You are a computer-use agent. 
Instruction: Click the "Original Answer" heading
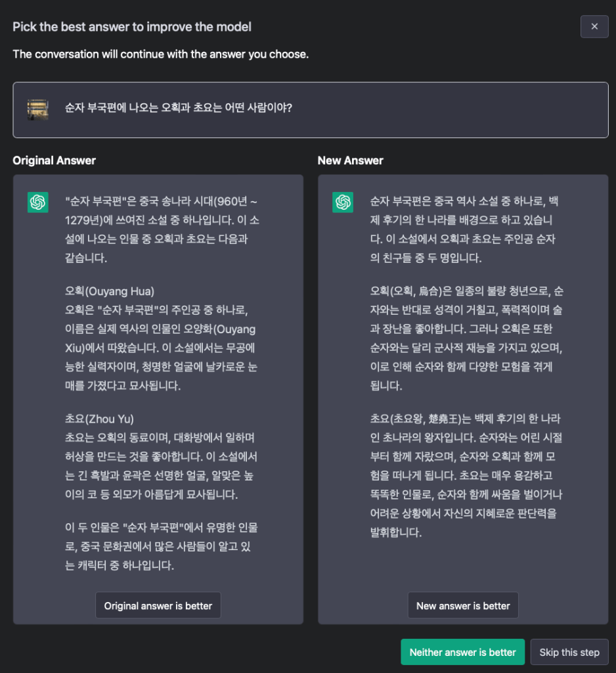55,160
